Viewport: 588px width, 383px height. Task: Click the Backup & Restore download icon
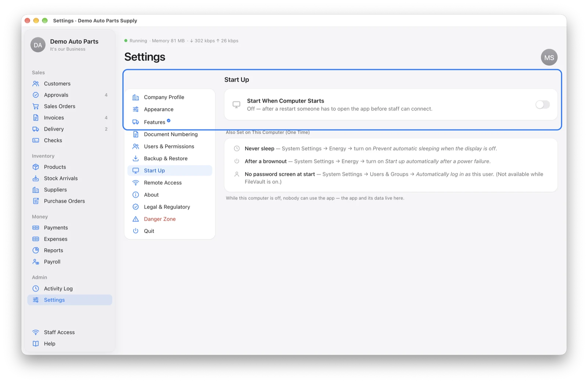(x=136, y=159)
